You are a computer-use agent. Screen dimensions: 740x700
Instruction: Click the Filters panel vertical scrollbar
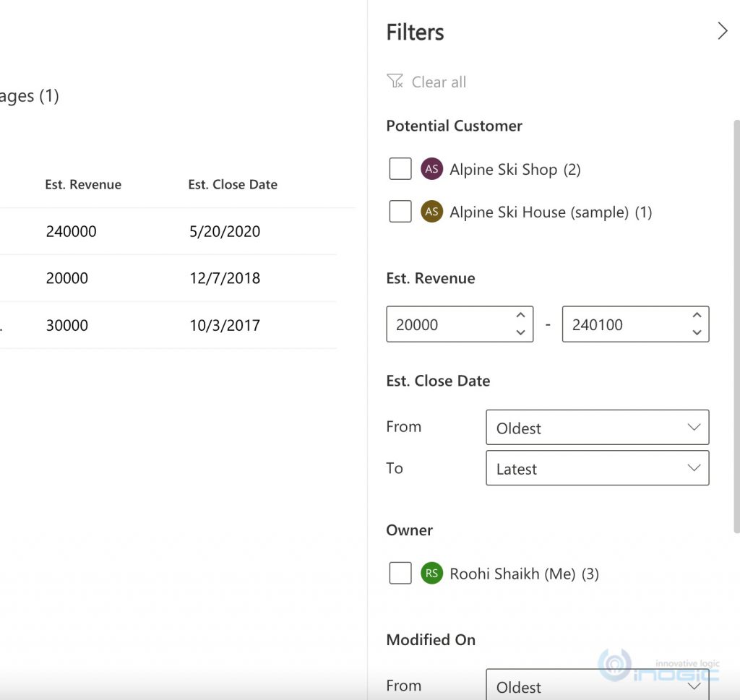point(736,325)
